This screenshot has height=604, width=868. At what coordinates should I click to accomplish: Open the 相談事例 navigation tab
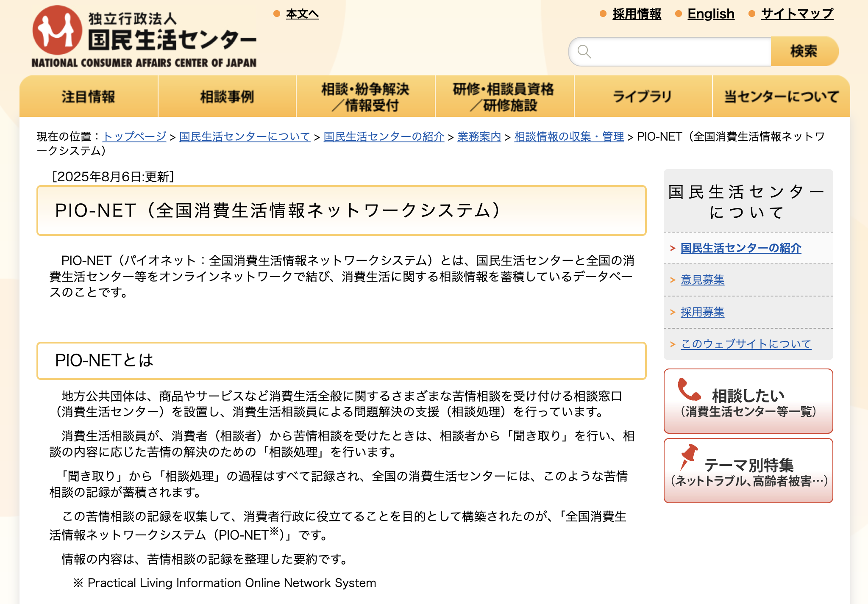[227, 97]
